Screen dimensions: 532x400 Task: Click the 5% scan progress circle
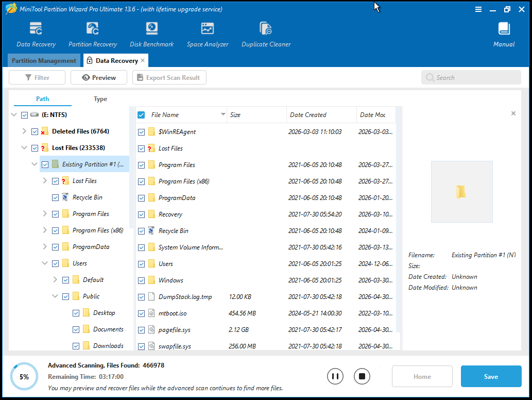click(x=24, y=377)
